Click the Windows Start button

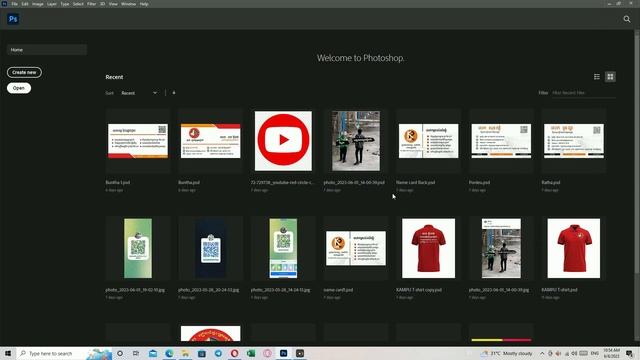coord(8,353)
